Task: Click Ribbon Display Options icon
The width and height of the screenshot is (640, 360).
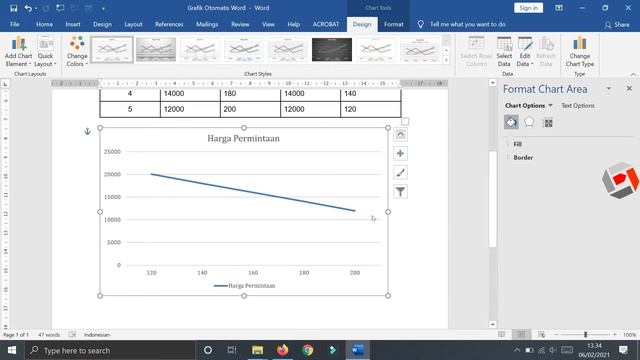Action: (x=559, y=8)
